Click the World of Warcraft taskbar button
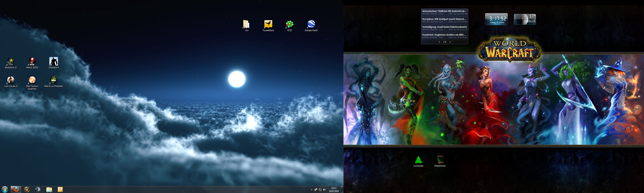This screenshot has width=644, height=193. point(27,189)
